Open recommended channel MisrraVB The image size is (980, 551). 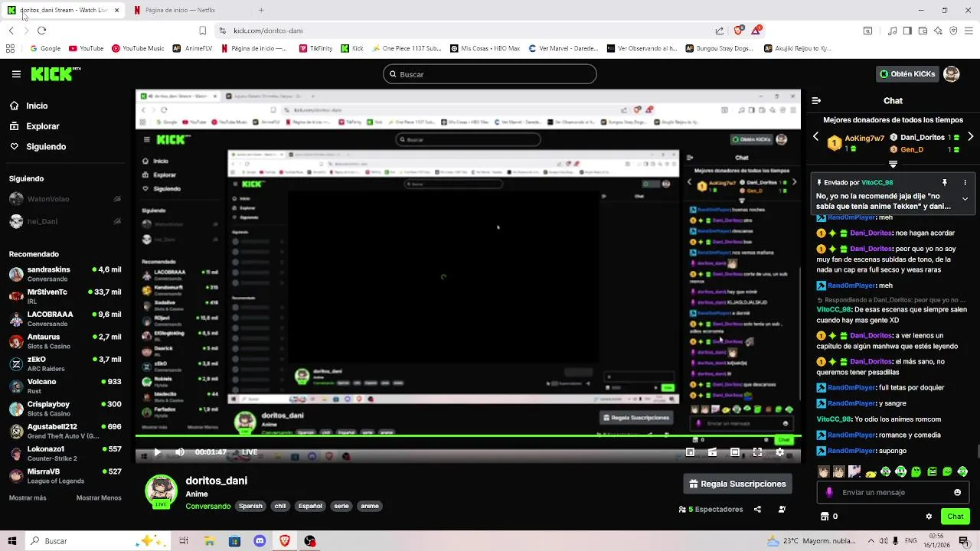65,475
